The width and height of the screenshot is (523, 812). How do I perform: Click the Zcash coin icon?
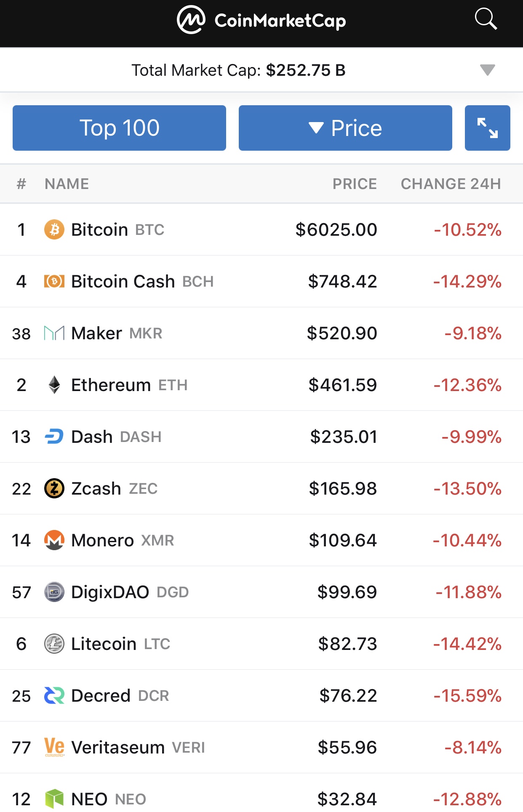point(54,488)
